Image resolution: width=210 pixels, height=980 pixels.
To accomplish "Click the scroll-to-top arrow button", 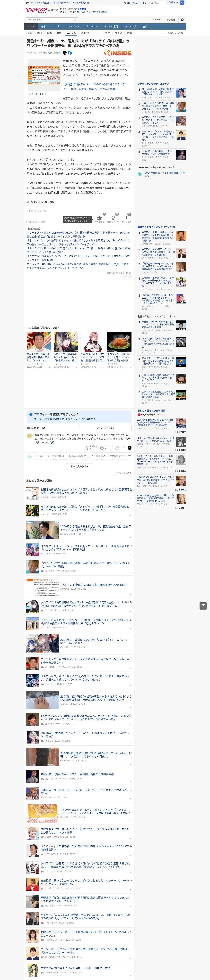I will tap(203, 606).
